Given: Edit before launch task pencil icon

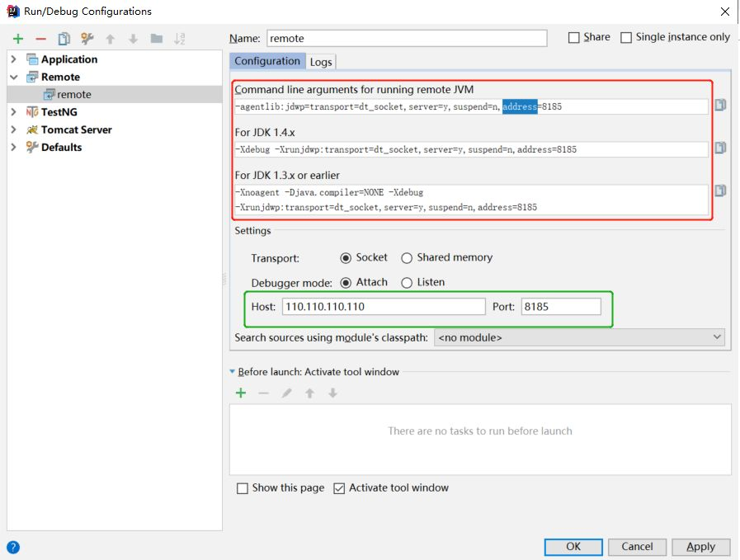Looking at the screenshot, I should click(286, 393).
